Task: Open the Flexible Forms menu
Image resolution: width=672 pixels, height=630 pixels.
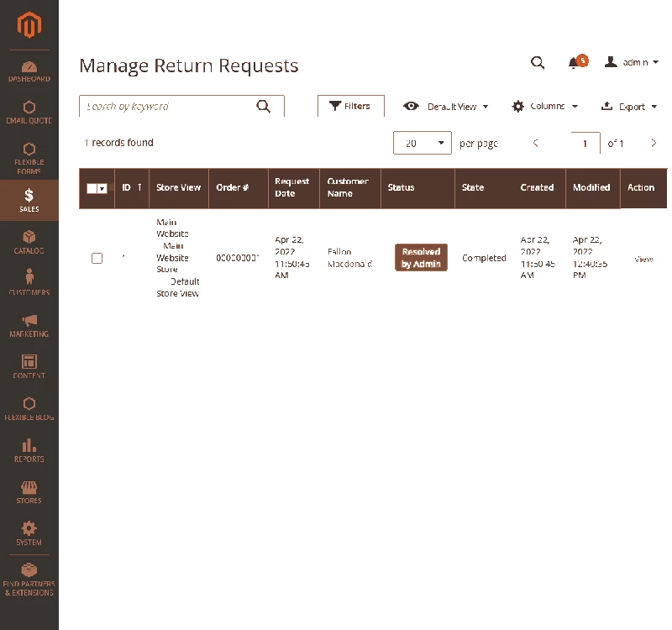Action: 29,158
